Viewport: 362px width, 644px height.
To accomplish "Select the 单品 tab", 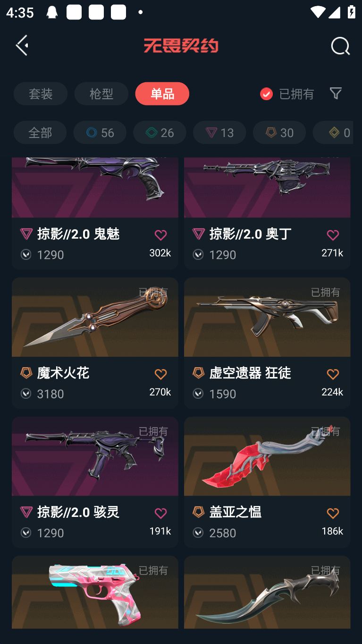I will tap(162, 94).
